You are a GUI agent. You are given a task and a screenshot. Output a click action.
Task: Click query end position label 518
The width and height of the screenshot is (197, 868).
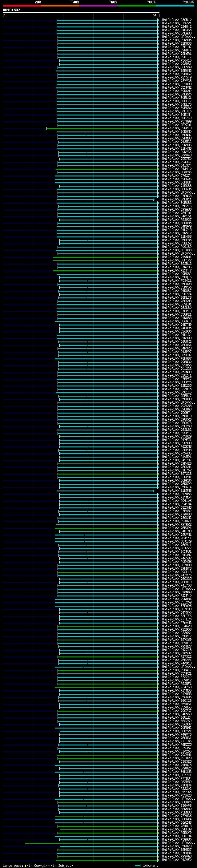(x=155, y=15)
